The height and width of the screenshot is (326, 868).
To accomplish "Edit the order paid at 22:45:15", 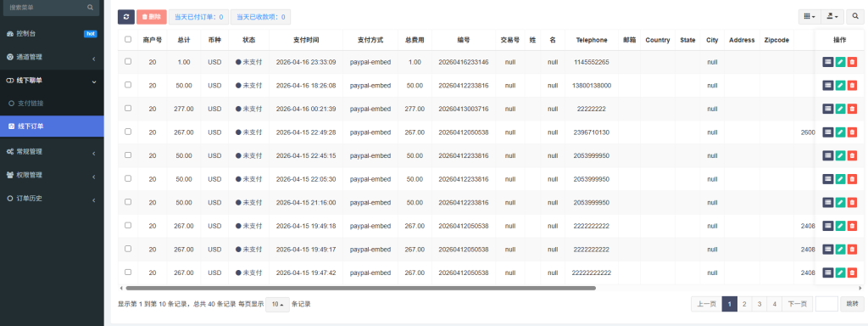I will click(840, 156).
